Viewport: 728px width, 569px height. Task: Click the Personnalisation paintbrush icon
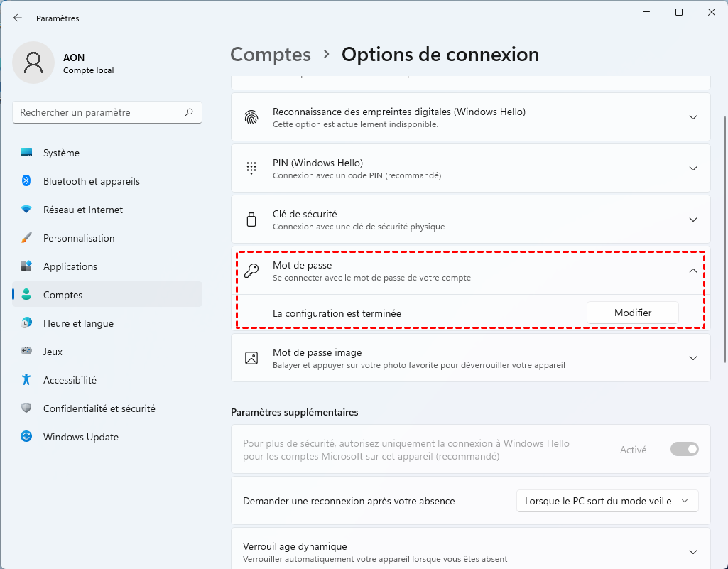click(x=26, y=238)
